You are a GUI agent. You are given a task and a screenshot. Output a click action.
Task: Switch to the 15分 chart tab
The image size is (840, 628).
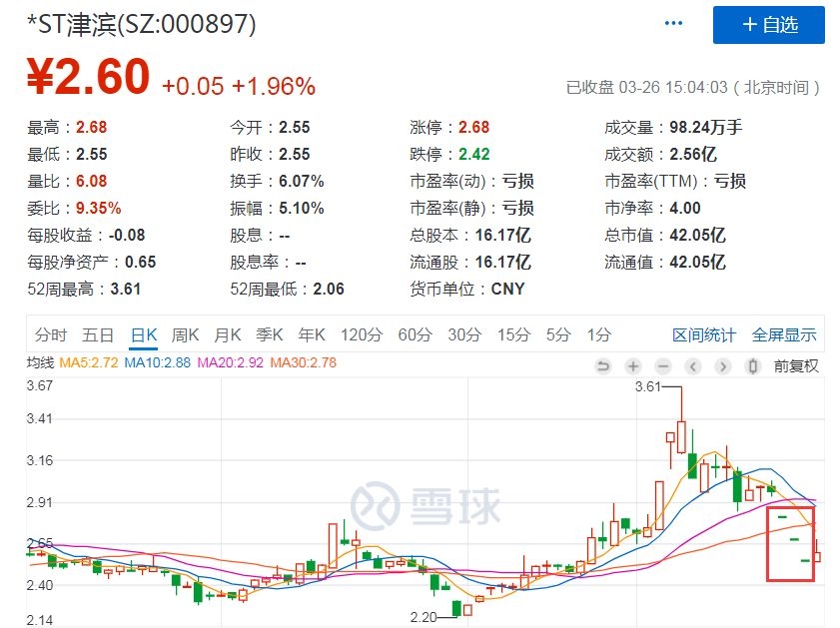[513, 335]
